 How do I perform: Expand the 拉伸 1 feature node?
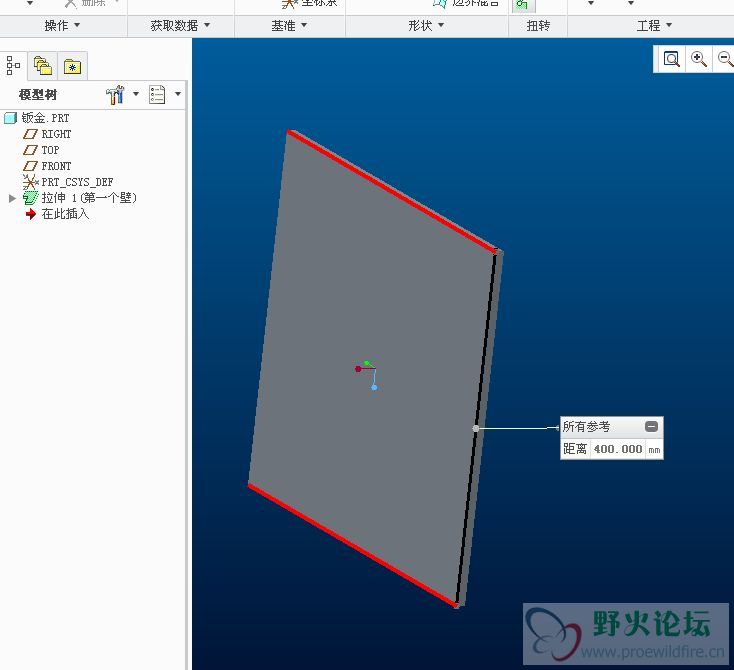coord(12,199)
